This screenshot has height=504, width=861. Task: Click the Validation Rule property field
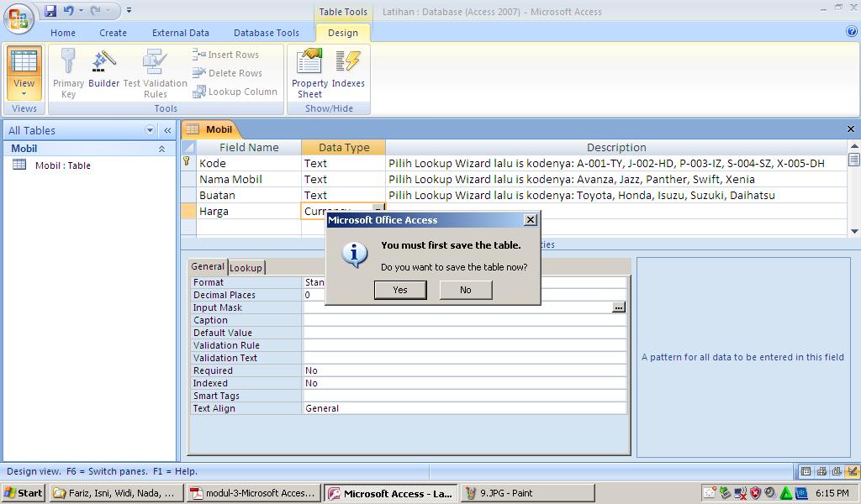[x=464, y=345]
